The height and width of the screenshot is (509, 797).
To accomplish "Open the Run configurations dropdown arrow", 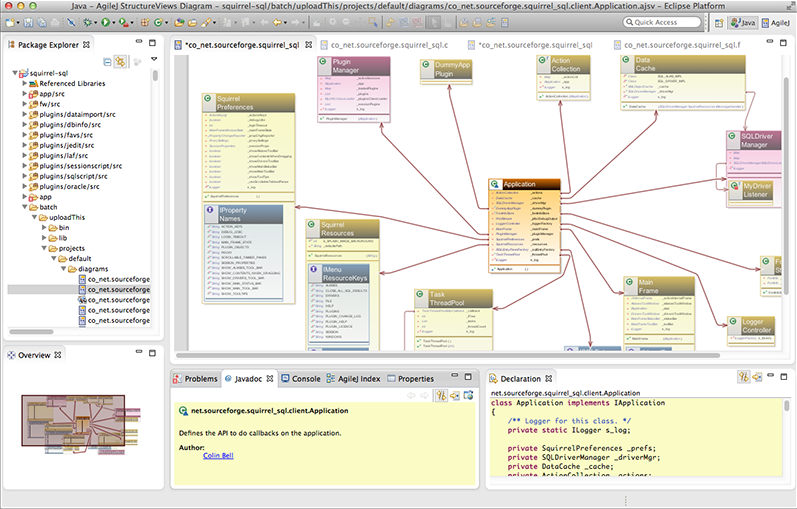I will coord(113,23).
